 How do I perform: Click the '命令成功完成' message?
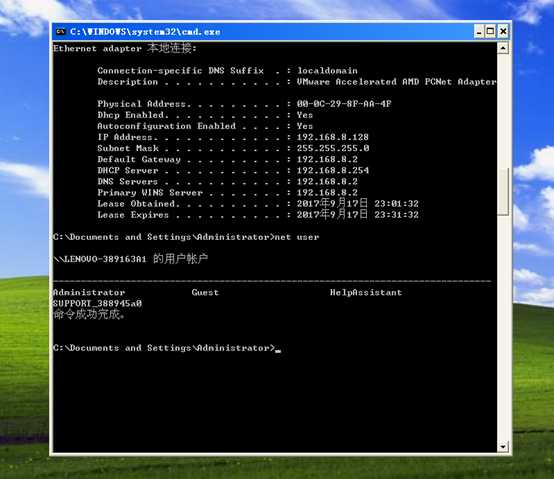click(89, 314)
